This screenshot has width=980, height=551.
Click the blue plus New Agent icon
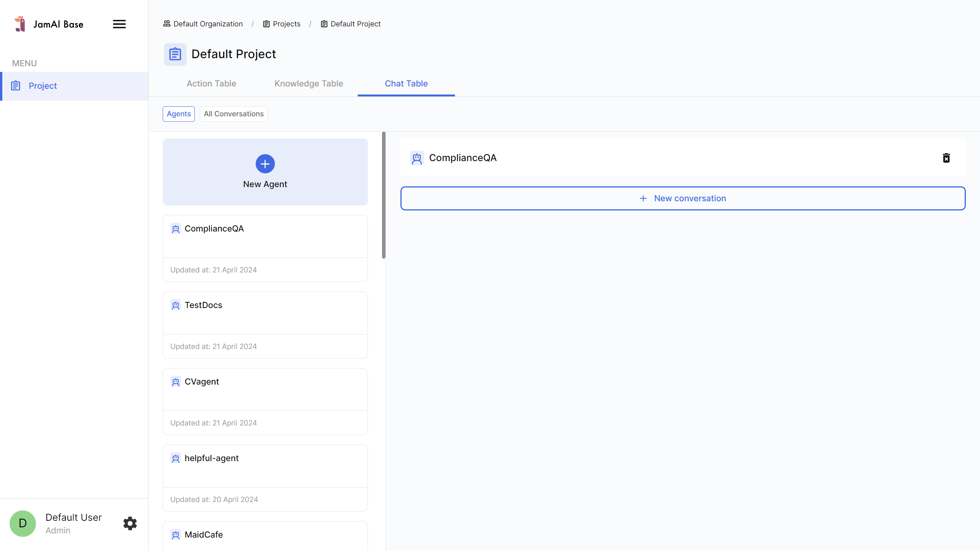[x=265, y=164]
